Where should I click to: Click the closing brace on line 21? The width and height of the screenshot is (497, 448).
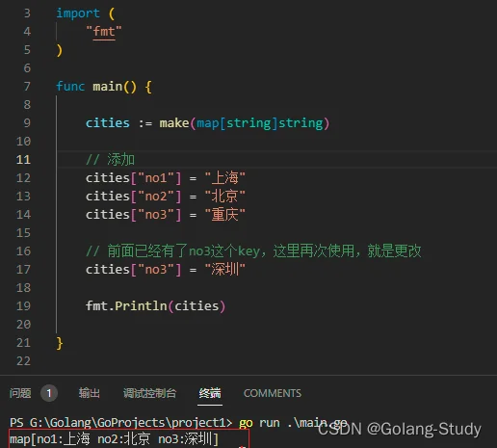(x=60, y=343)
